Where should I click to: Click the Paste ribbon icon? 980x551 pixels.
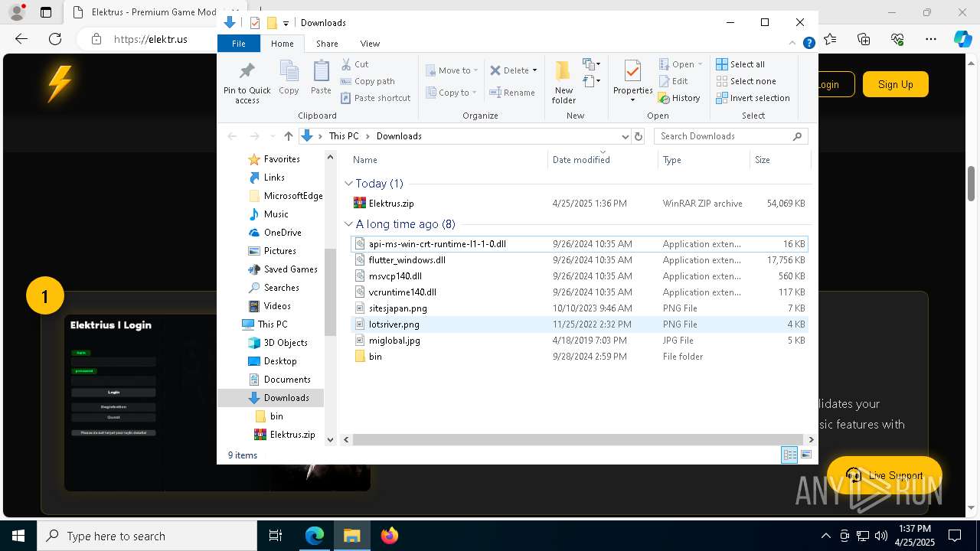point(321,77)
